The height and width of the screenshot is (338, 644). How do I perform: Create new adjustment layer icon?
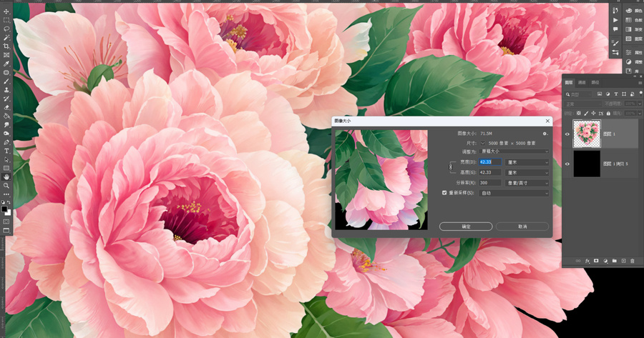pyautogui.click(x=605, y=261)
